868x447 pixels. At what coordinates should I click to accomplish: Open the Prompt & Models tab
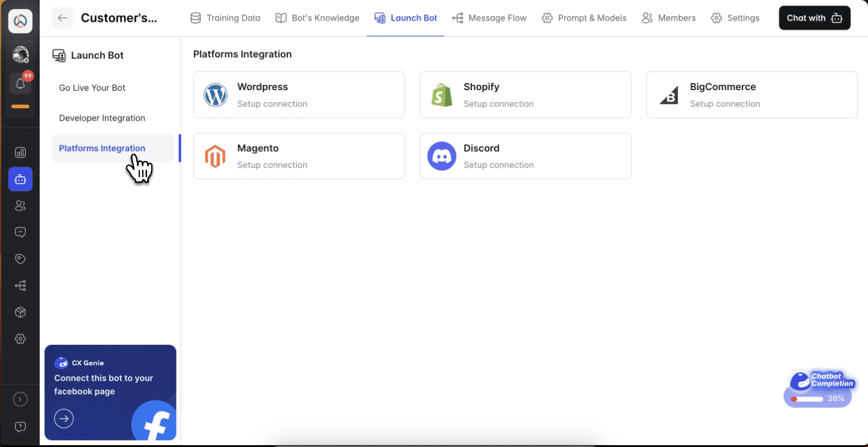[x=584, y=18]
